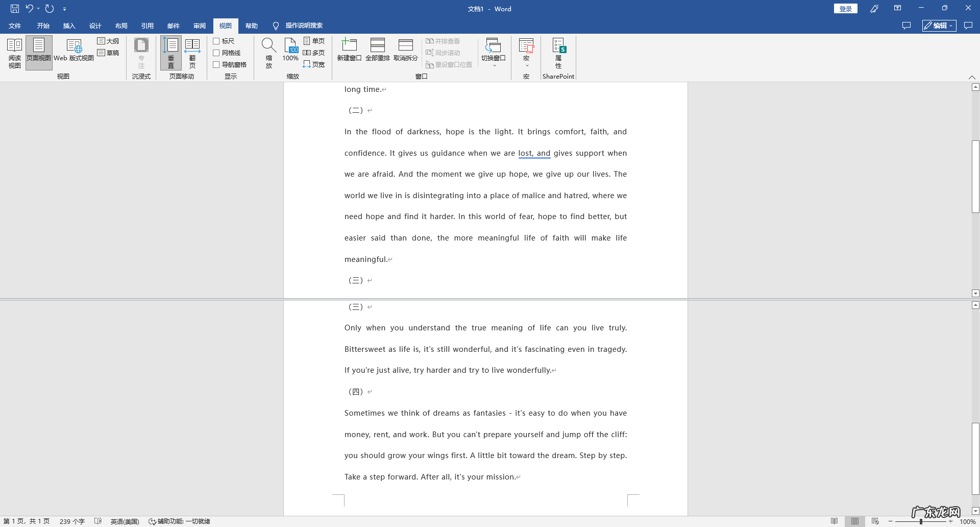Enable the 标尺 ruler checkbox
Screen dimensions: 980x527
point(216,41)
